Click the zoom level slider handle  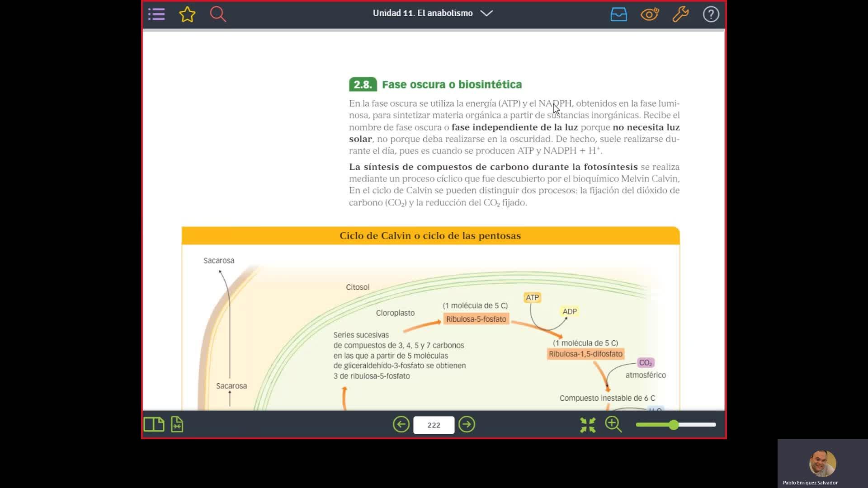(674, 425)
